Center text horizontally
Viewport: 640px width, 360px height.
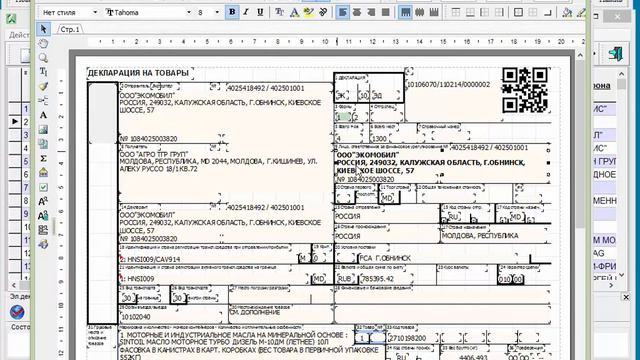pos(357,12)
